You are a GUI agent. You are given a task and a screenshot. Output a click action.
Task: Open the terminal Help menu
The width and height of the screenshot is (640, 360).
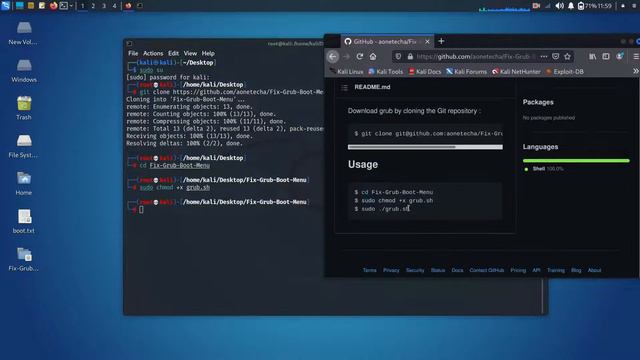point(208,53)
